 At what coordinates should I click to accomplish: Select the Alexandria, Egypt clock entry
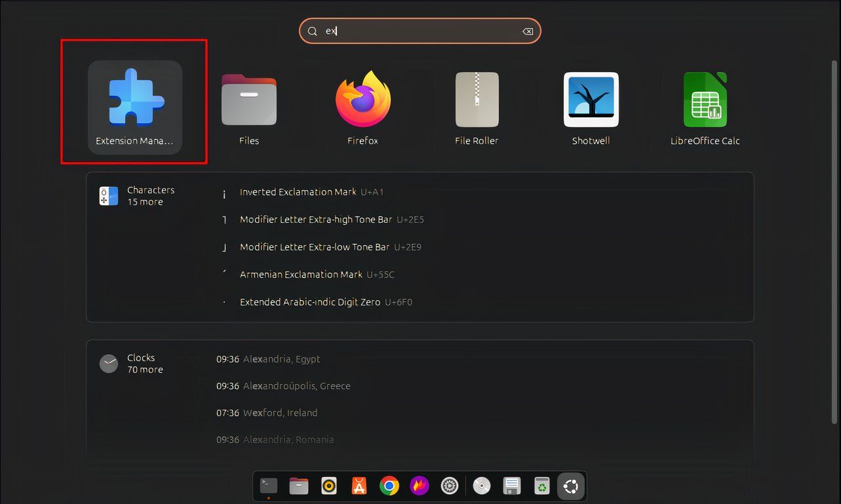tap(267, 359)
